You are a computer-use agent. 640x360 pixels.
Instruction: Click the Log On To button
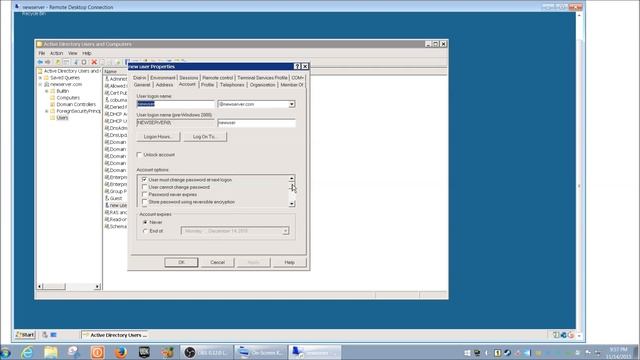click(205, 137)
